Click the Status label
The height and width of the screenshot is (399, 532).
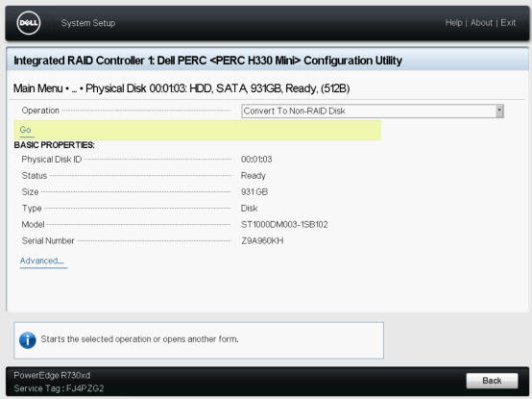(35, 176)
